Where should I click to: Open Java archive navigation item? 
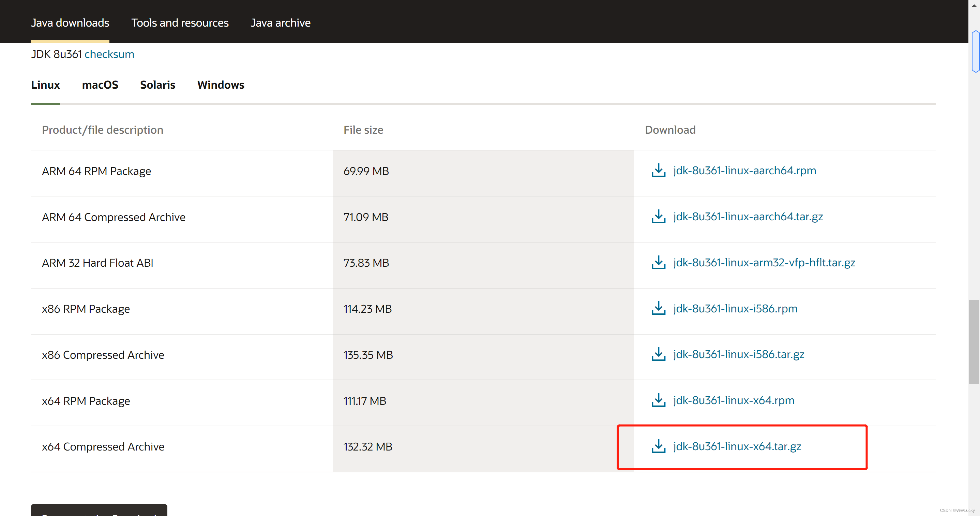pyautogui.click(x=281, y=23)
